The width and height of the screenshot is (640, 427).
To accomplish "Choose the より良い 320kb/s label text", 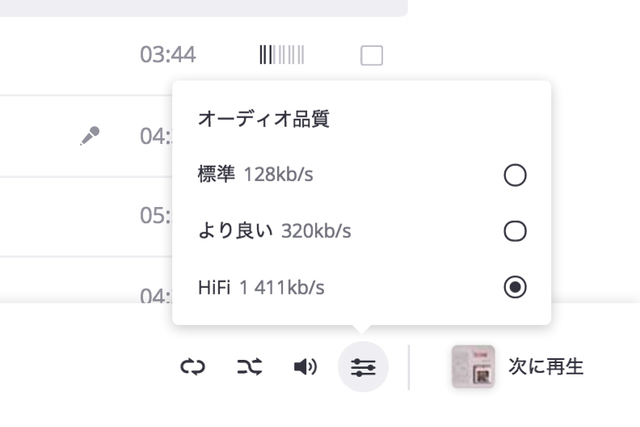I will 275,232.
